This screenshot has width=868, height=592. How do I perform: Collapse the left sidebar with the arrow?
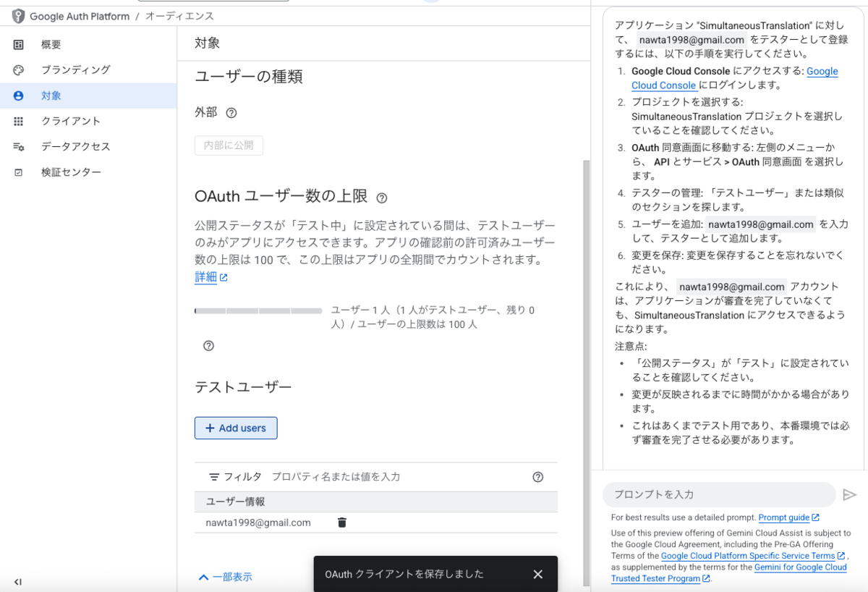pyautogui.click(x=18, y=581)
